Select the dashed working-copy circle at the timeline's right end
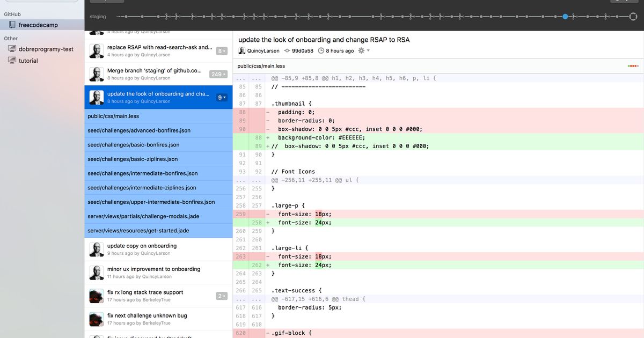The width and height of the screenshot is (644, 338). coord(633,17)
